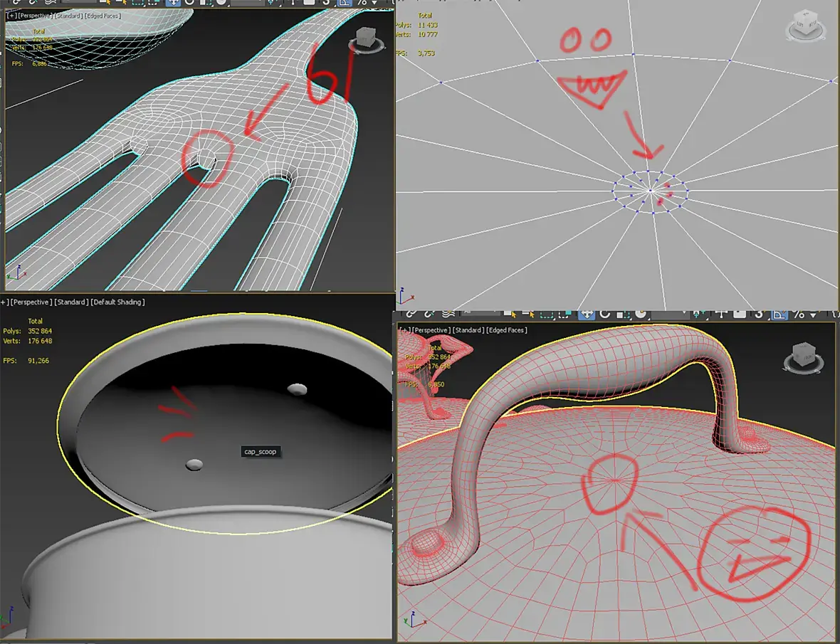
Task: Select the Move tool above the lid viewport
Action: tap(587, 314)
